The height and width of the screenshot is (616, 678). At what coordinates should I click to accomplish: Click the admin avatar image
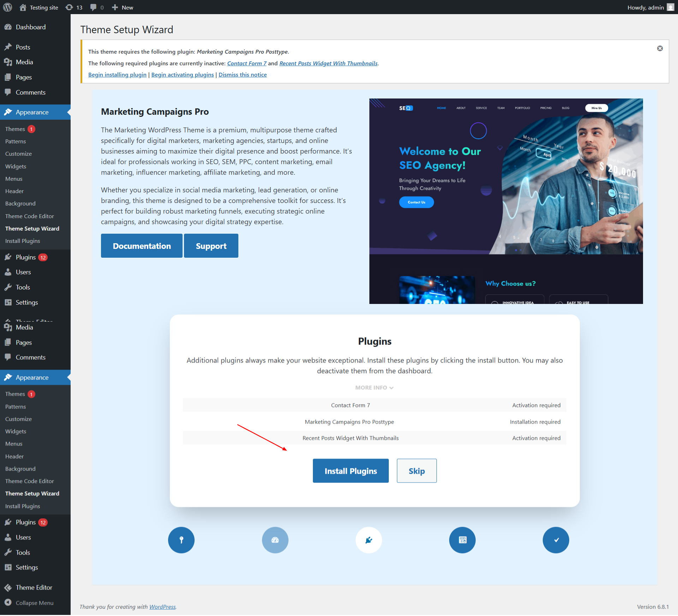pyautogui.click(x=670, y=7)
